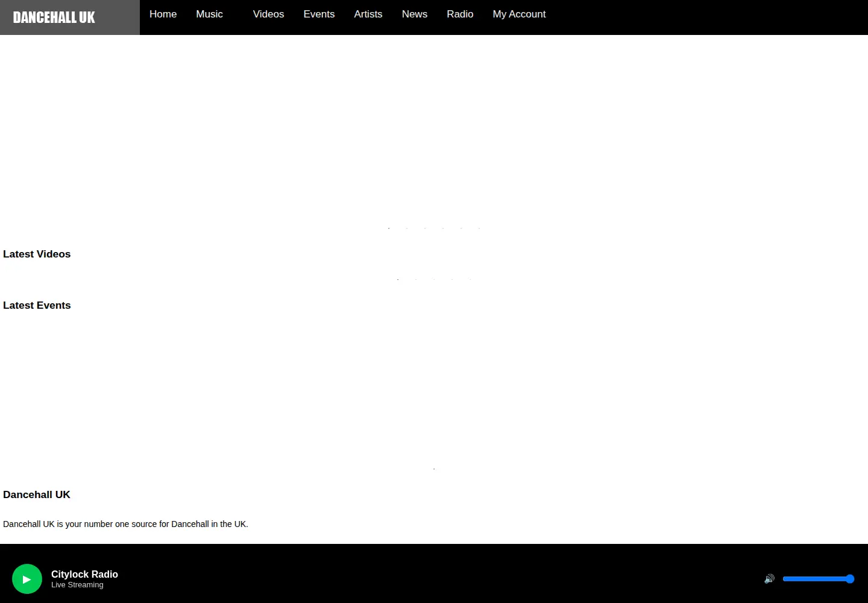
Task: Click the Live Streaming label
Action: coord(77,585)
